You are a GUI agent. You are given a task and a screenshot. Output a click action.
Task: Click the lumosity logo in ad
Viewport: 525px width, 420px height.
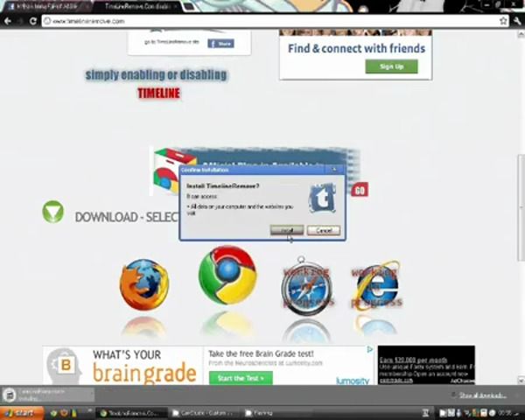(353, 381)
